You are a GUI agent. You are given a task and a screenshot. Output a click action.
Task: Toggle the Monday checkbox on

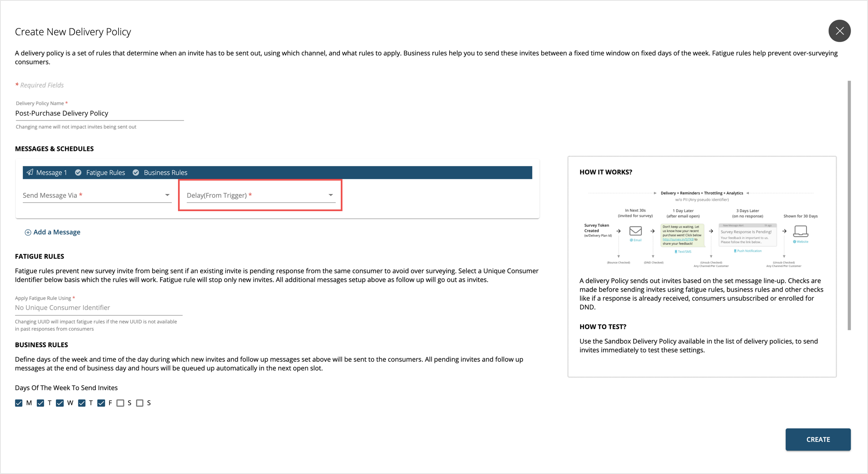click(x=20, y=402)
